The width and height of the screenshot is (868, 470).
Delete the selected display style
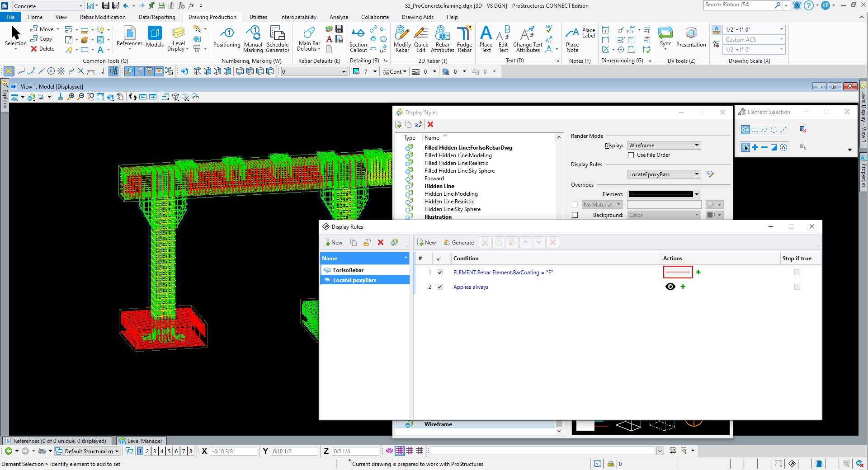(x=430, y=124)
